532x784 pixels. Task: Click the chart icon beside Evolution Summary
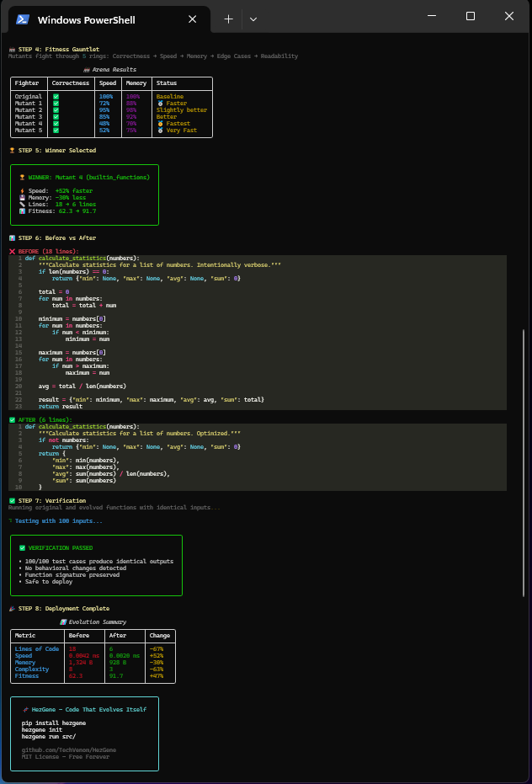tap(63, 622)
